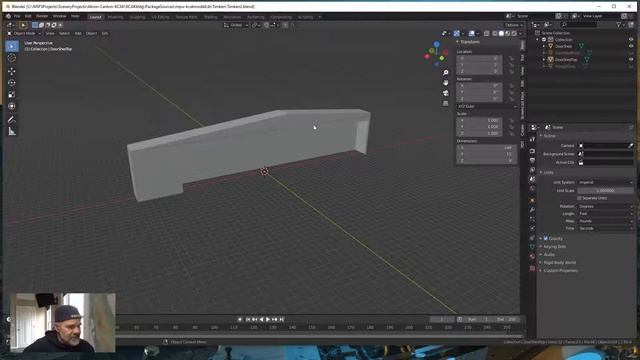The image size is (640, 360).
Task: Choose the Move tool in left toolbar
Action: (11, 71)
